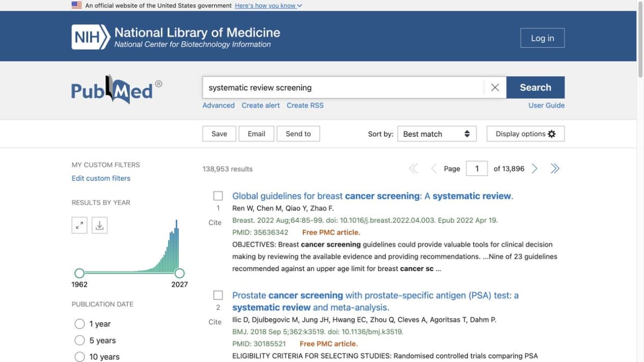Select the 2027 year slider handle
This screenshot has width=644, height=362.
click(179, 273)
